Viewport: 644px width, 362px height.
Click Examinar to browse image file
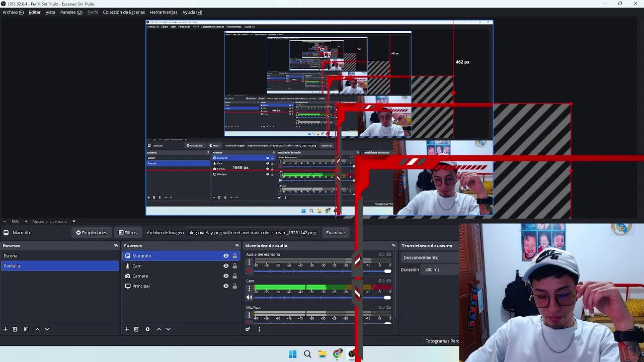tap(336, 233)
